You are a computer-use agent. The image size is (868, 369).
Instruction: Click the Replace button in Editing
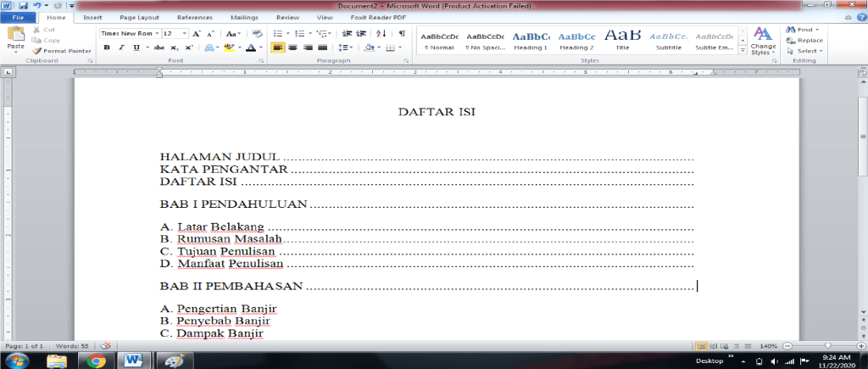point(804,40)
